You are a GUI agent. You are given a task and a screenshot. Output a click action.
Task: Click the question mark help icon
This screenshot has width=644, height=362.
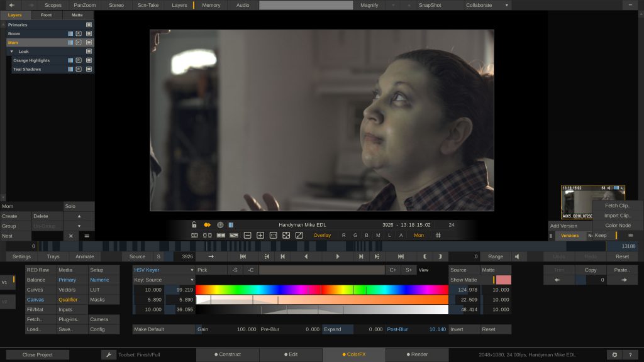(x=630, y=354)
